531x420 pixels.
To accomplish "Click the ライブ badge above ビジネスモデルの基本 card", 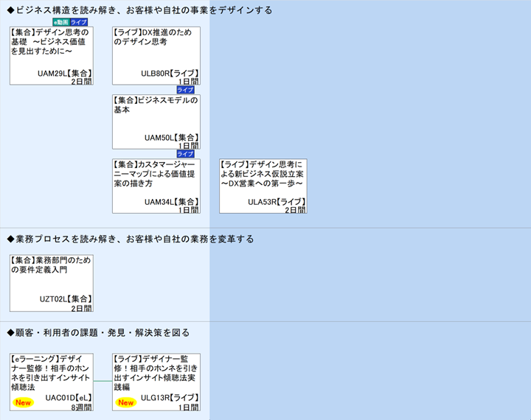I will (186, 90).
